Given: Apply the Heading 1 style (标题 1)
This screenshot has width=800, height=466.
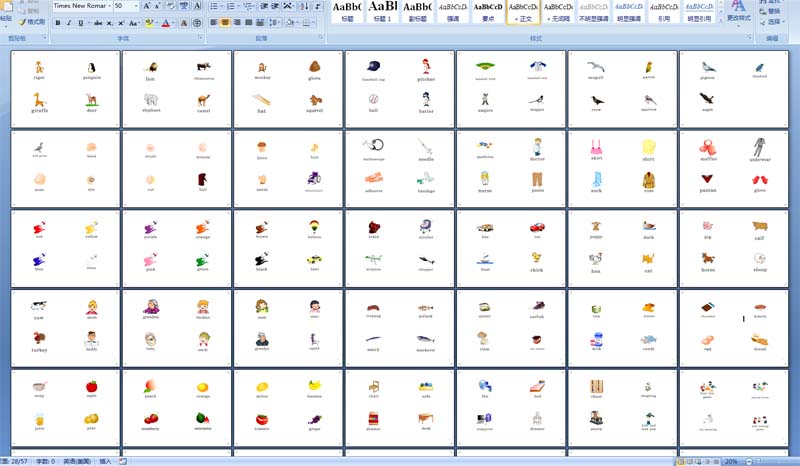Looking at the screenshot, I should tap(383, 12).
